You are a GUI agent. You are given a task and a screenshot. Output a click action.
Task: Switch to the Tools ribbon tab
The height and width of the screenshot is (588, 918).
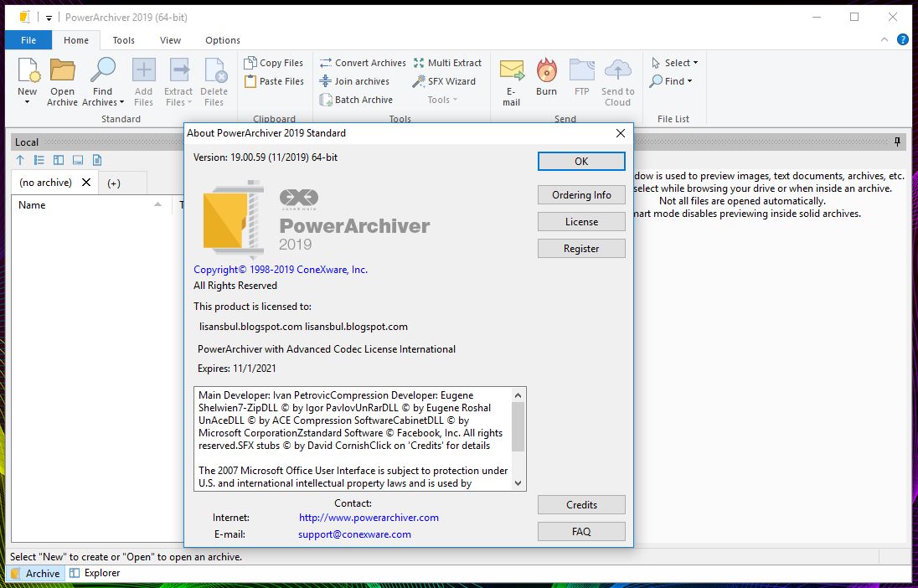[x=123, y=40]
